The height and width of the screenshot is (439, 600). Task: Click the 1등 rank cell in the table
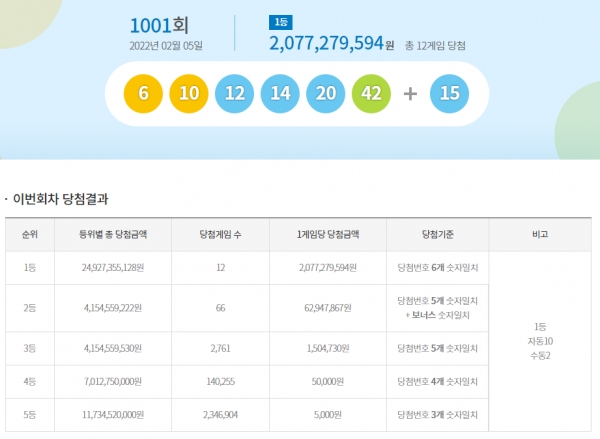(30, 268)
